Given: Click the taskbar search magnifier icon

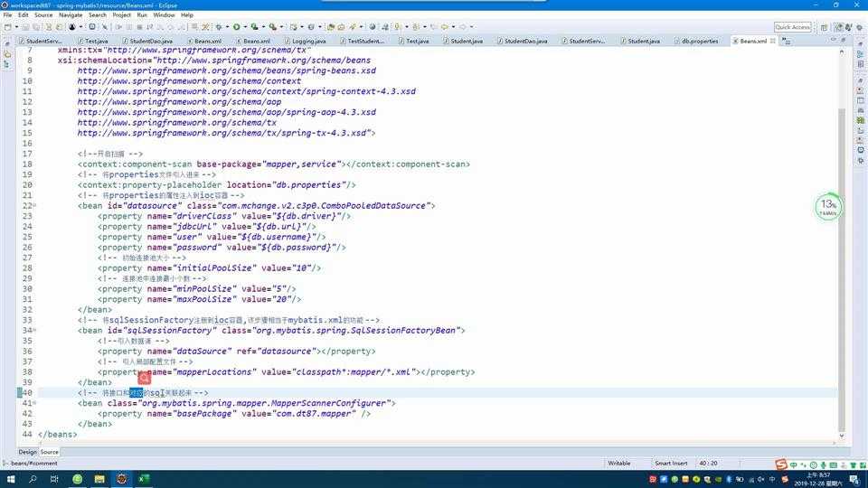Looking at the screenshot, I should tap(33, 479).
